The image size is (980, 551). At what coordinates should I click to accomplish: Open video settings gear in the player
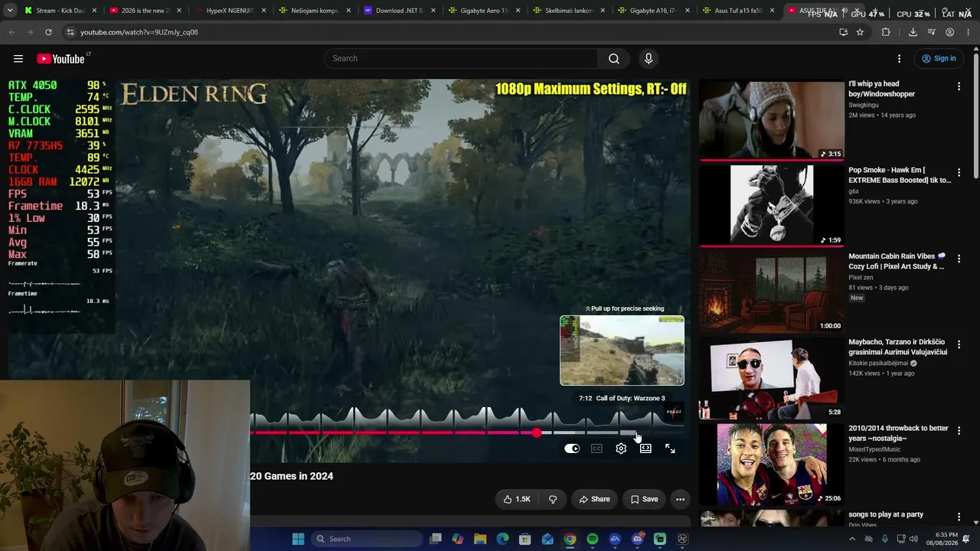coord(621,448)
